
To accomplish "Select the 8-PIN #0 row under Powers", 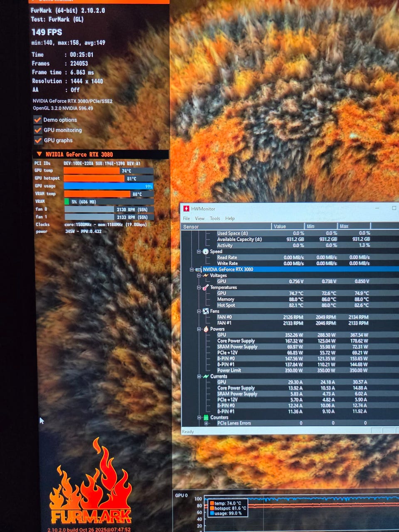I will tap(290, 358).
